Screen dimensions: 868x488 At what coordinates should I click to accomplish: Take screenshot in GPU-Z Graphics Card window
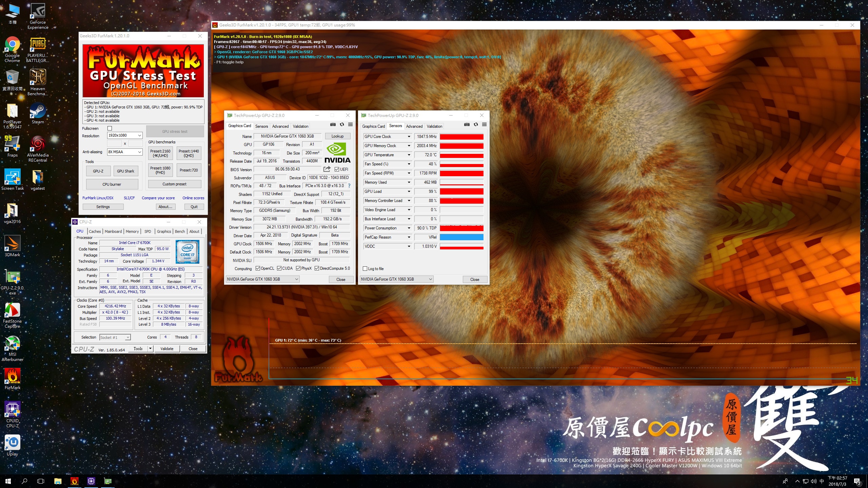tap(333, 124)
